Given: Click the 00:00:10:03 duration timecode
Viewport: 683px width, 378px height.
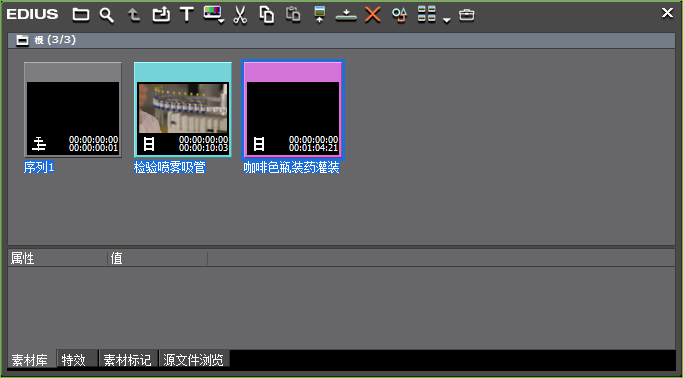Looking at the screenshot, I should pyautogui.click(x=203, y=148).
